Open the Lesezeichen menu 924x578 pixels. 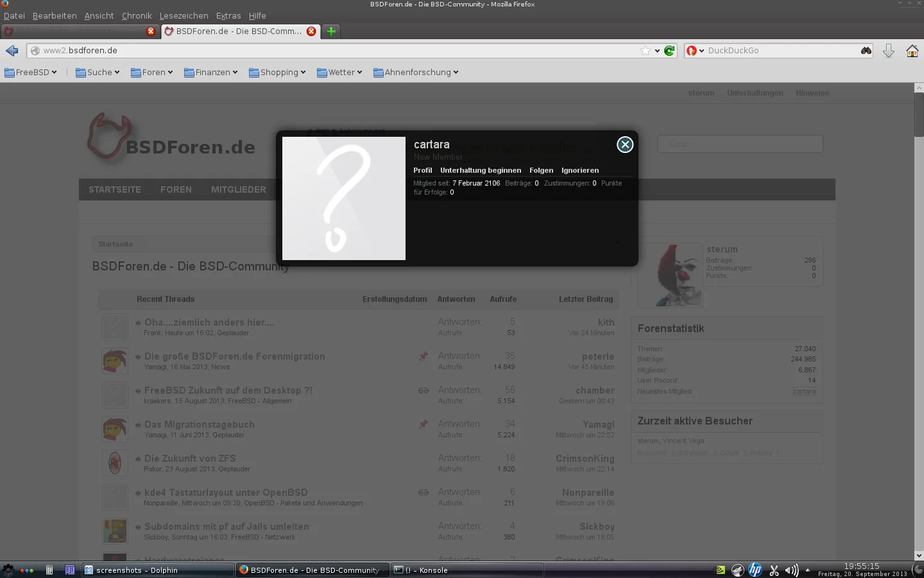tap(184, 15)
